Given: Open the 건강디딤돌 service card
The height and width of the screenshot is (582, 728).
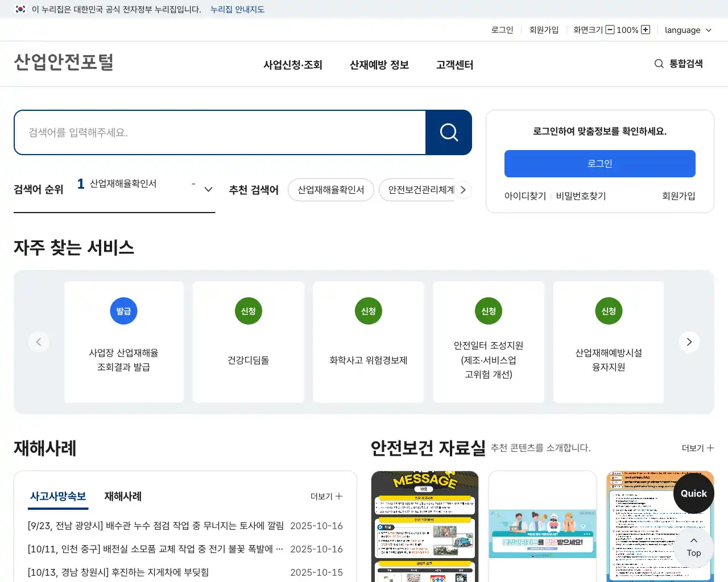Looking at the screenshot, I should click(x=249, y=342).
